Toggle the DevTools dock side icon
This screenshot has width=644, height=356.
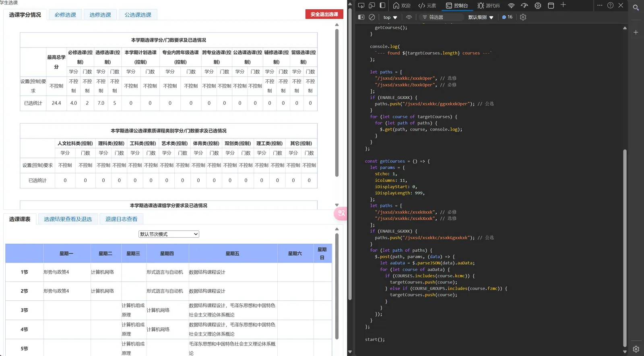pyautogui.click(x=382, y=6)
